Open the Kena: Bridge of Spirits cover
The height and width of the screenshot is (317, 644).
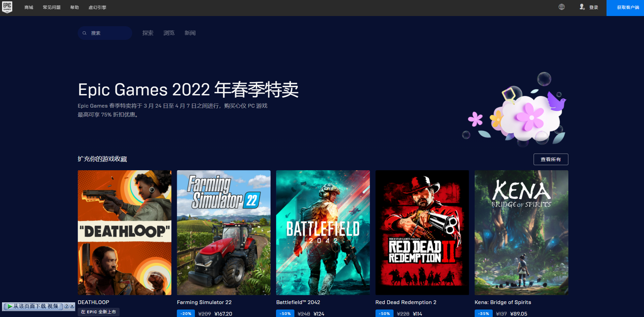[x=521, y=233]
